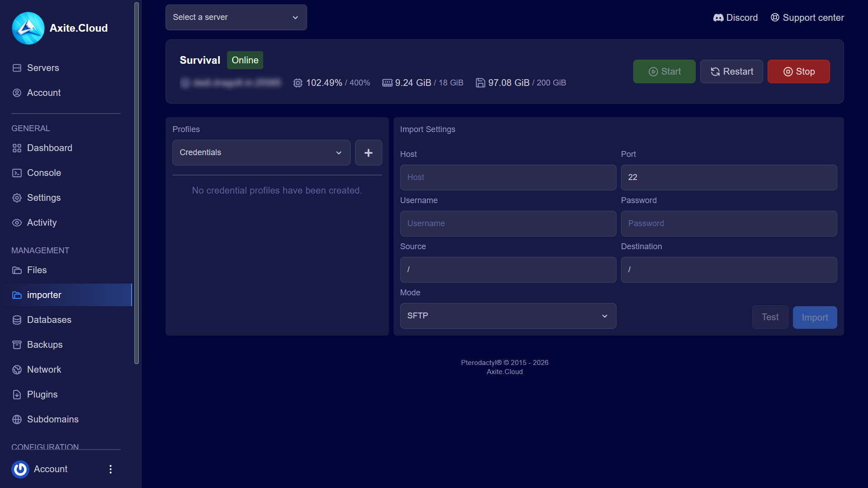Open the Console page

click(x=43, y=172)
